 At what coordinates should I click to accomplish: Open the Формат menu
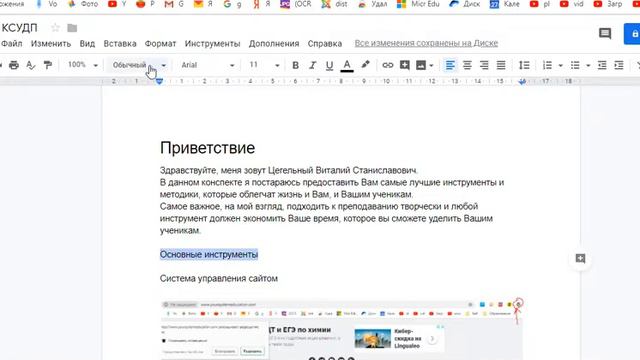[x=160, y=43]
